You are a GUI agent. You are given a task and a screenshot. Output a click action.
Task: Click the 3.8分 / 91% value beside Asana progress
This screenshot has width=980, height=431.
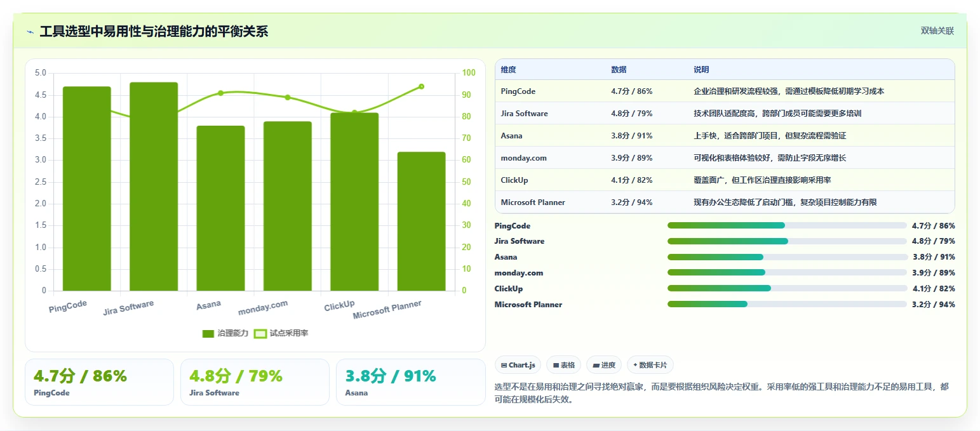(934, 257)
